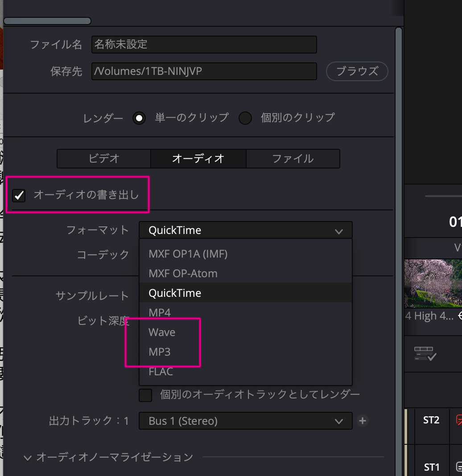Switch to the Video tab
Screen dimensions: 462x476
pos(104,159)
